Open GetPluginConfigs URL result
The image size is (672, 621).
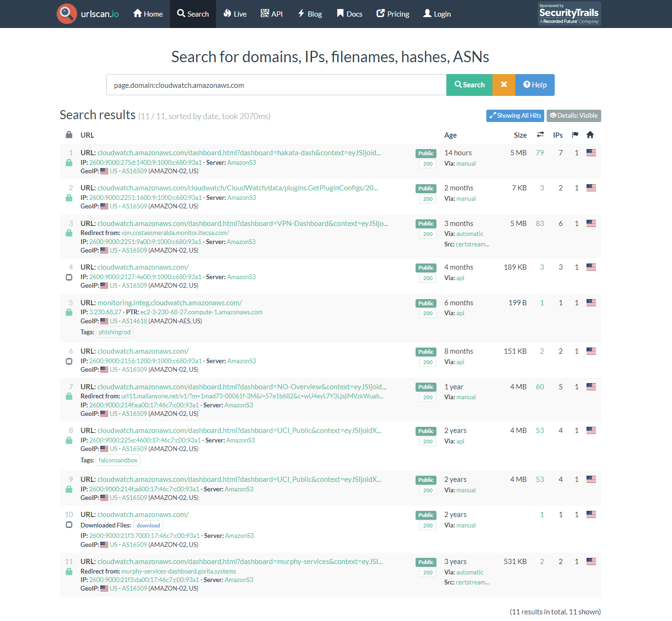[238, 188]
